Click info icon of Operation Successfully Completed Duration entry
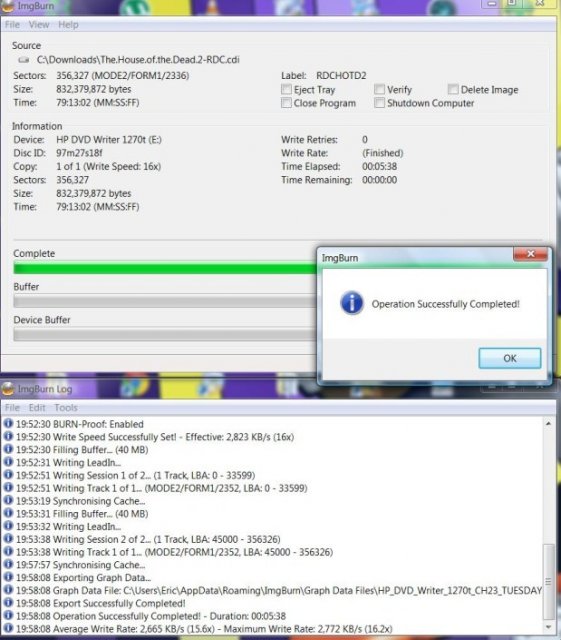 point(8,616)
